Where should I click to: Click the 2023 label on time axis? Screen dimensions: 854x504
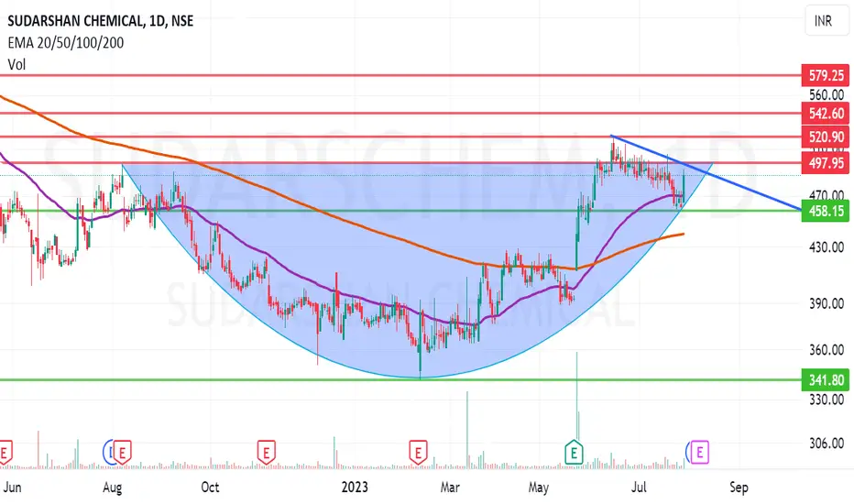[x=355, y=487]
